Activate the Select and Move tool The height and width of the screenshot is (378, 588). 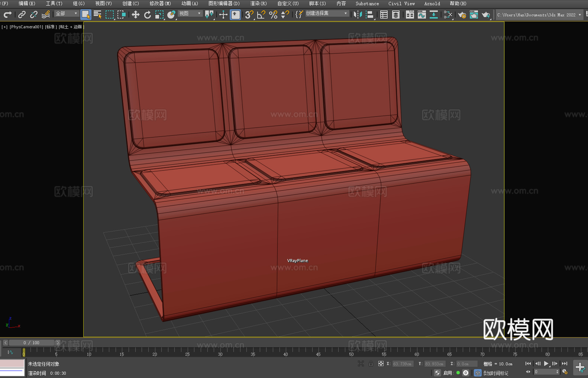[x=136, y=14]
